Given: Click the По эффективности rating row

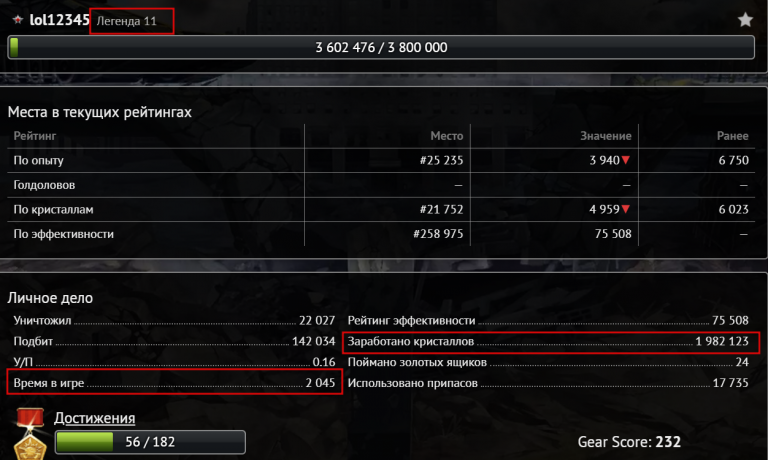Looking at the screenshot, I should click(381, 234).
